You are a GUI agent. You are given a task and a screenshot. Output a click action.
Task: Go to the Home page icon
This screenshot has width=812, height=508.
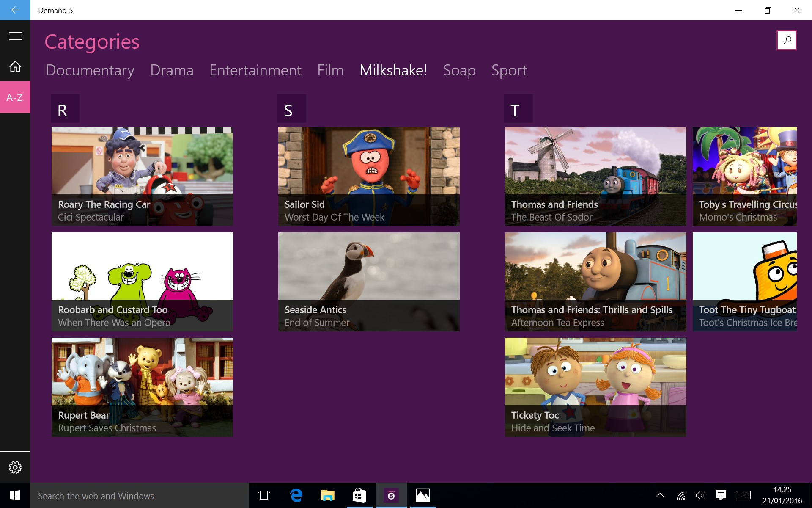click(x=15, y=66)
